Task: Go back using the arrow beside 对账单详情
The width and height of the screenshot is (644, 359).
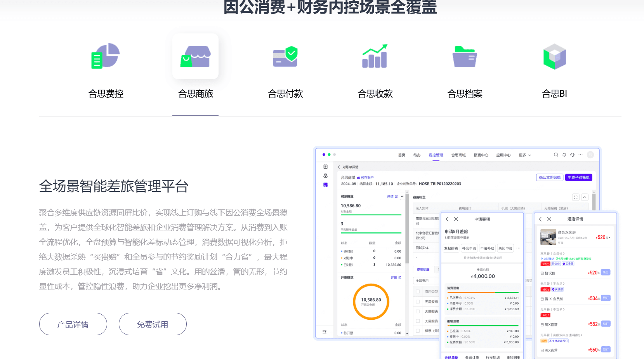Action: point(338,167)
